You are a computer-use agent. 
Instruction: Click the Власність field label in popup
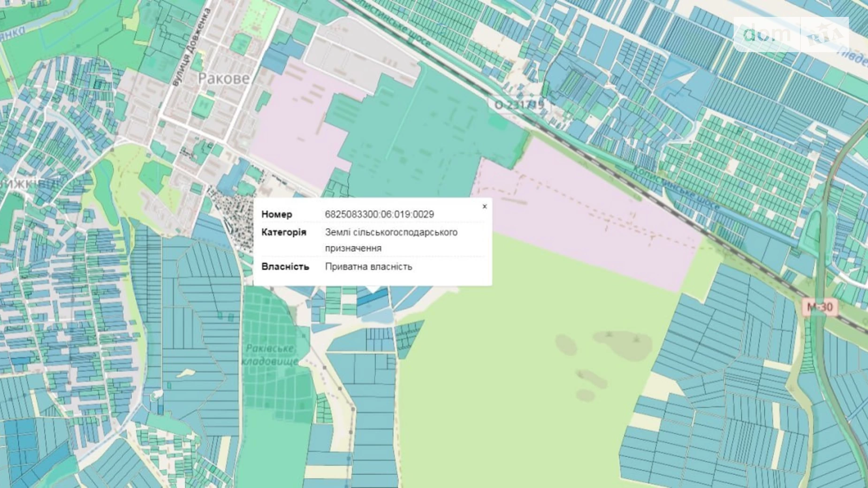click(x=285, y=267)
